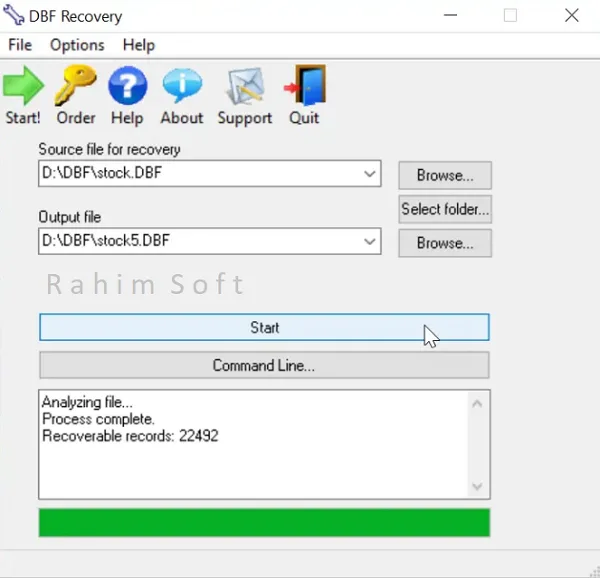Click the green progress bar
Image resolution: width=600 pixels, height=578 pixels.
(264, 523)
